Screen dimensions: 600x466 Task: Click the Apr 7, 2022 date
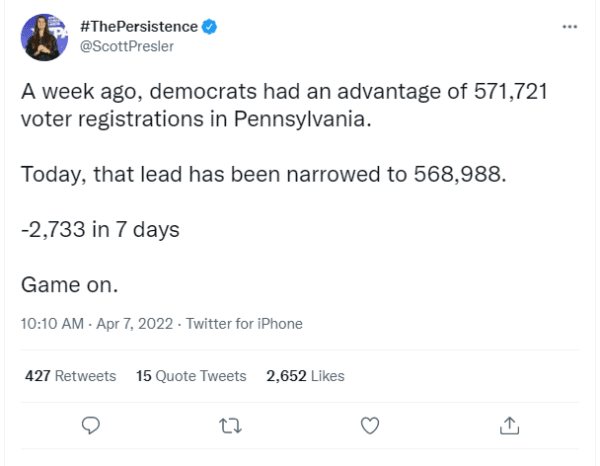135,324
